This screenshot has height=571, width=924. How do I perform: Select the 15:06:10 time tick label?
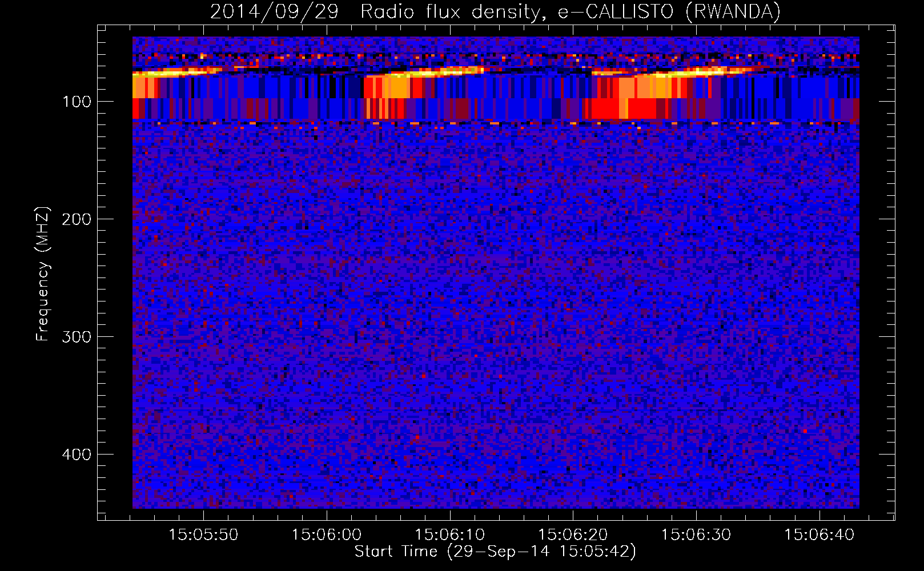point(449,534)
